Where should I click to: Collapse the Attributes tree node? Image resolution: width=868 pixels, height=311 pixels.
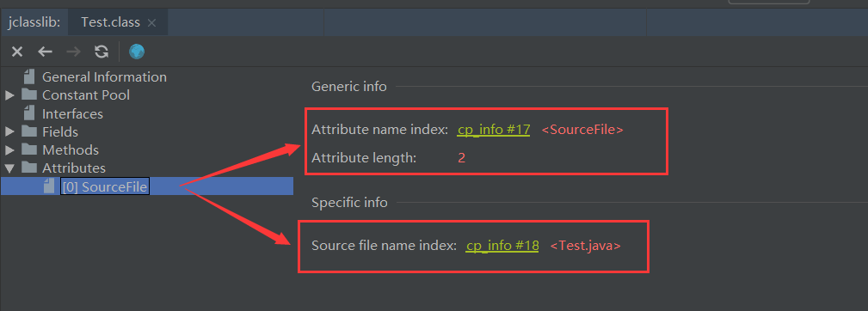(x=9, y=168)
